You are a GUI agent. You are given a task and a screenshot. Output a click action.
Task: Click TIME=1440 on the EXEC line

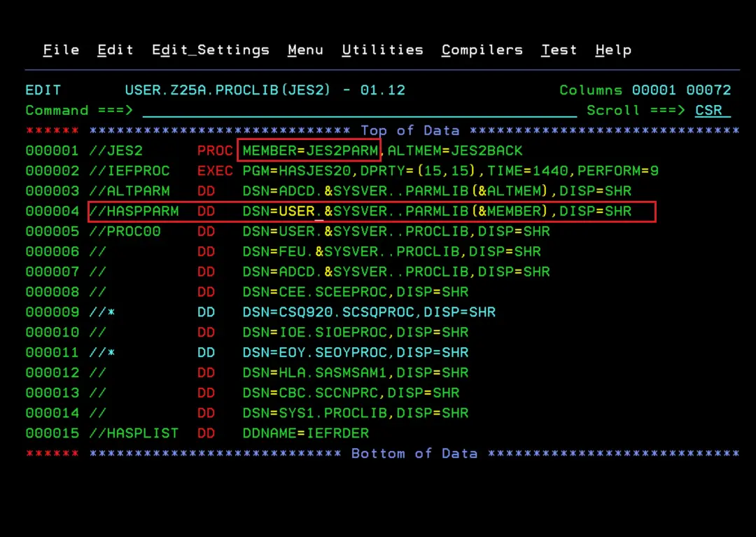click(x=528, y=171)
